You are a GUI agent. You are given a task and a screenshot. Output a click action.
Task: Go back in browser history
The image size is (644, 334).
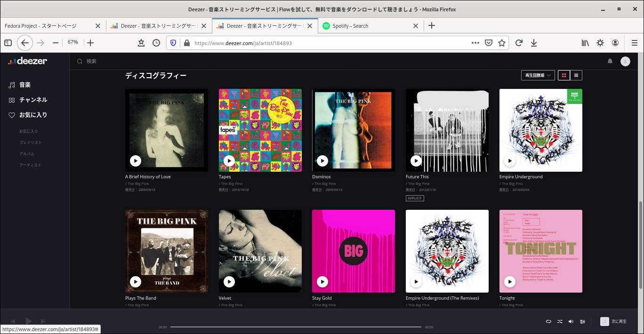tap(25, 43)
